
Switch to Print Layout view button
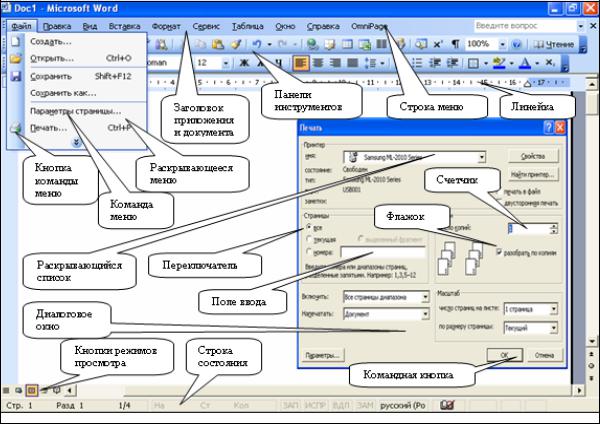tap(32, 390)
